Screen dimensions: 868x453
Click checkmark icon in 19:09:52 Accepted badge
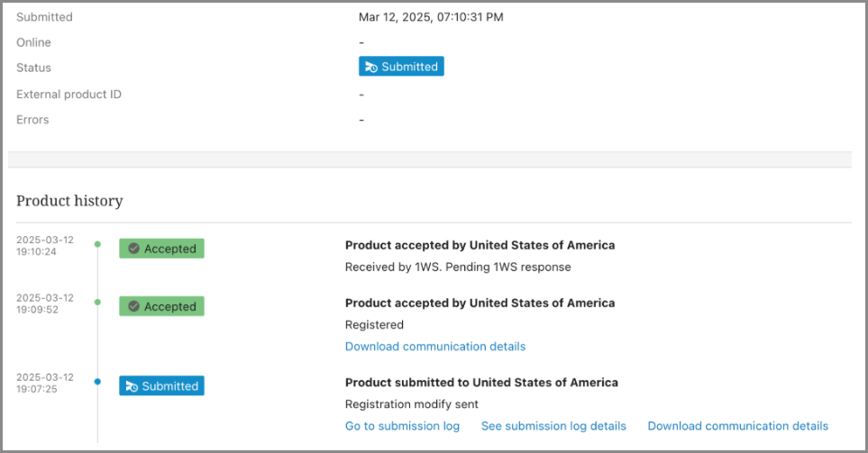133,306
